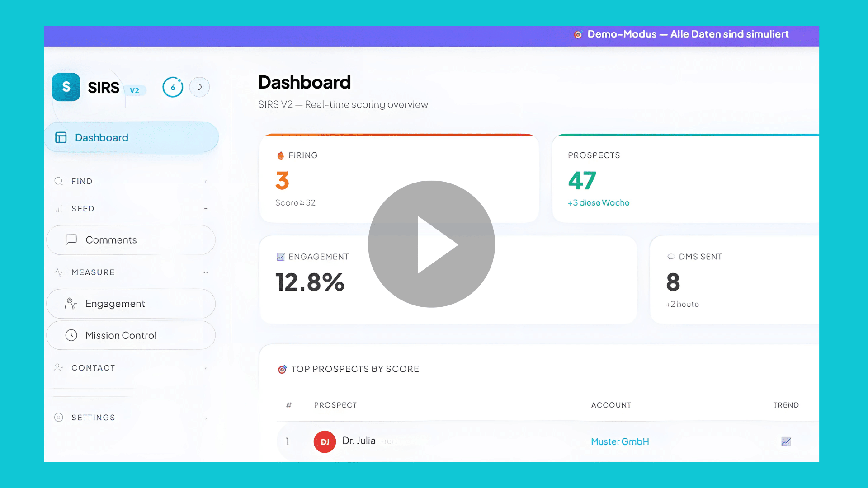Click the DMS Sent speech bubble icon
The width and height of the screenshot is (868, 488).
click(x=671, y=257)
